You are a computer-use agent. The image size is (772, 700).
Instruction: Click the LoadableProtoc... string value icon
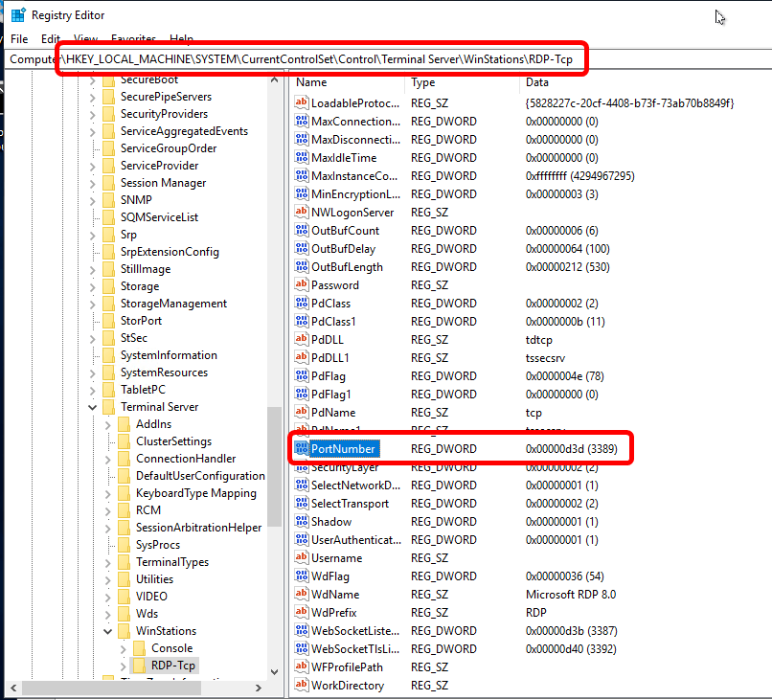point(302,102)
